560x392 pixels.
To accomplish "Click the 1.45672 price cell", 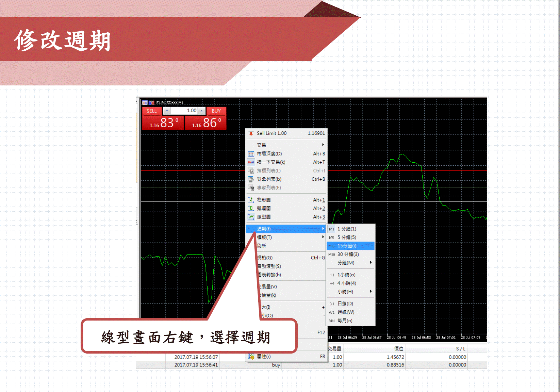I will tap(395, 357).
